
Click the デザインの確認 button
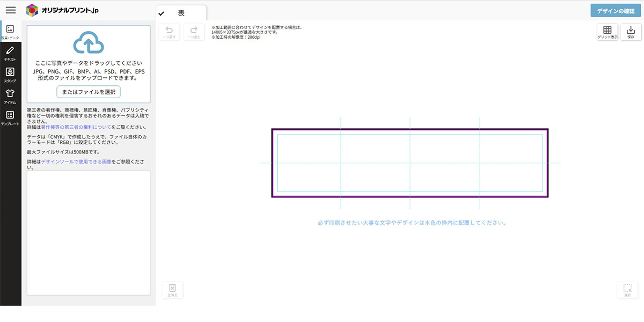(x=615, y=11)
